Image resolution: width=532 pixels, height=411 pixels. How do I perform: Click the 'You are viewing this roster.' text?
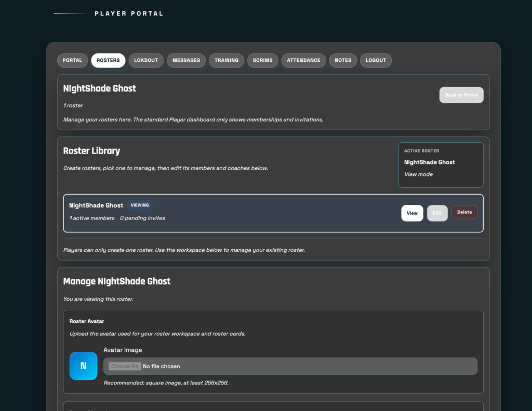pyautogui.click(x=98, y=299)
